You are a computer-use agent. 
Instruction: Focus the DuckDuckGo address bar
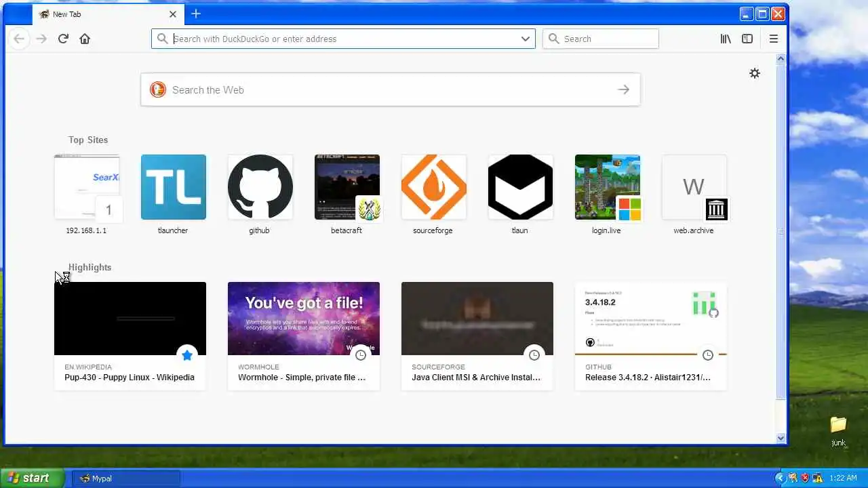coord(343,39)
